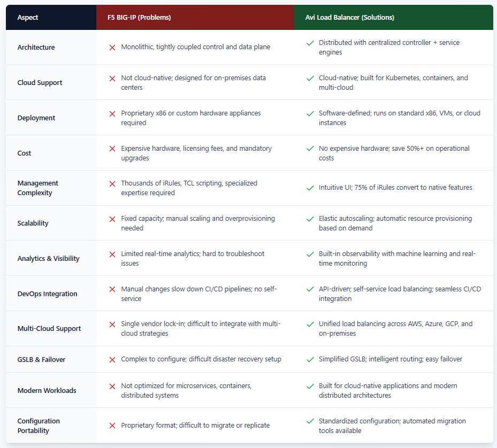The width and height of the screenshot is (497, 448).
Task: Click the green checkmark in Deployment row
Action: [310, 113]
